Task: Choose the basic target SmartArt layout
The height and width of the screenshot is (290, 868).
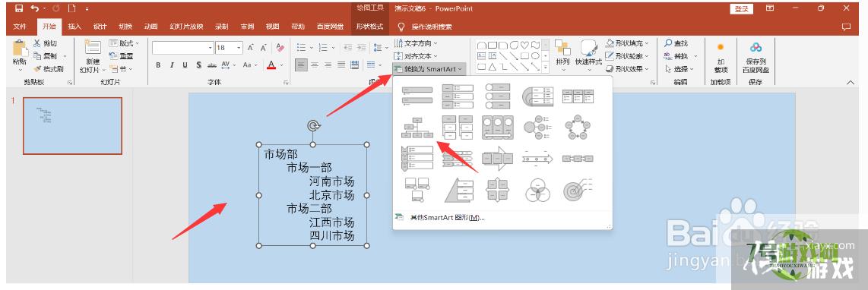Action: (578, 190)
